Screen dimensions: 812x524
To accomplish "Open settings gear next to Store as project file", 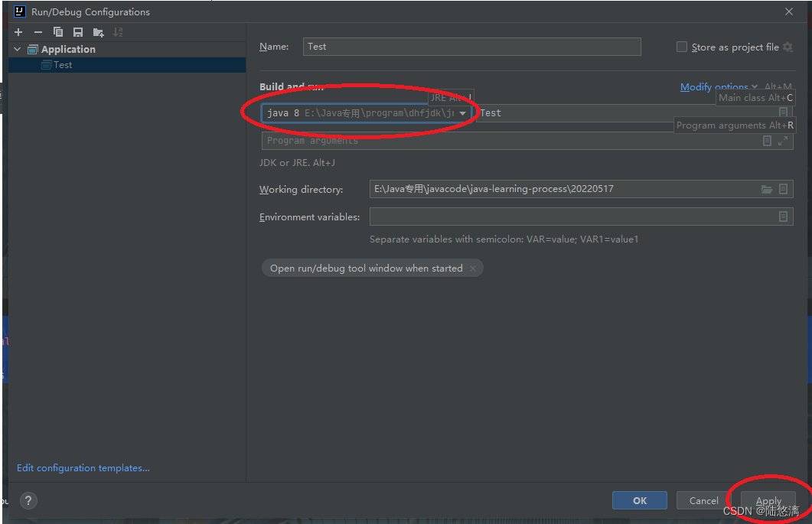I will [788, 47].
